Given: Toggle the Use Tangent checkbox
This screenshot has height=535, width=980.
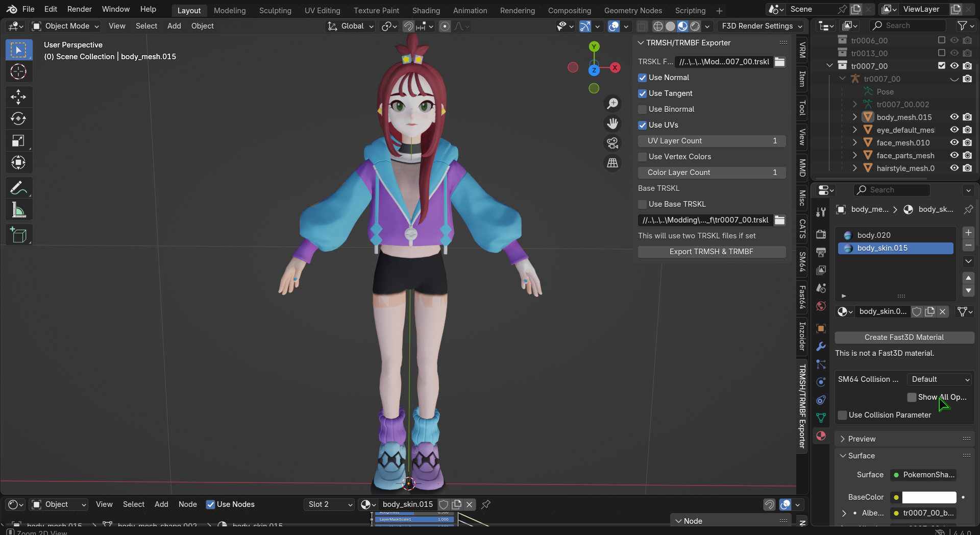Looking at the screenshot, I should (643, 93).
